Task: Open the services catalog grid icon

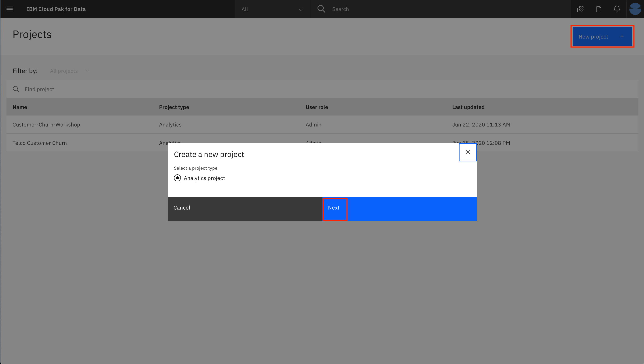Action: (580, 9)
